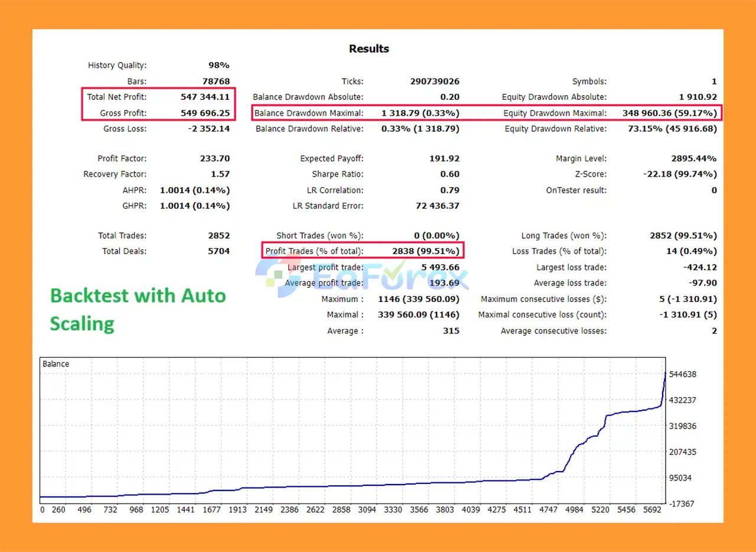Click the Long Trades (won %) value
Viewport: 756px width, 552px height.
click(x=683, y=235)
